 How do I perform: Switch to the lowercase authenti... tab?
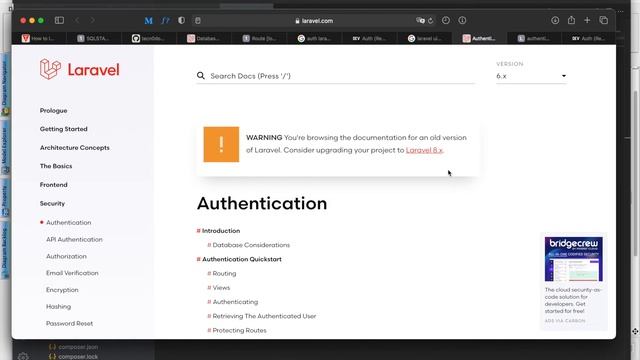coord(534,38)
